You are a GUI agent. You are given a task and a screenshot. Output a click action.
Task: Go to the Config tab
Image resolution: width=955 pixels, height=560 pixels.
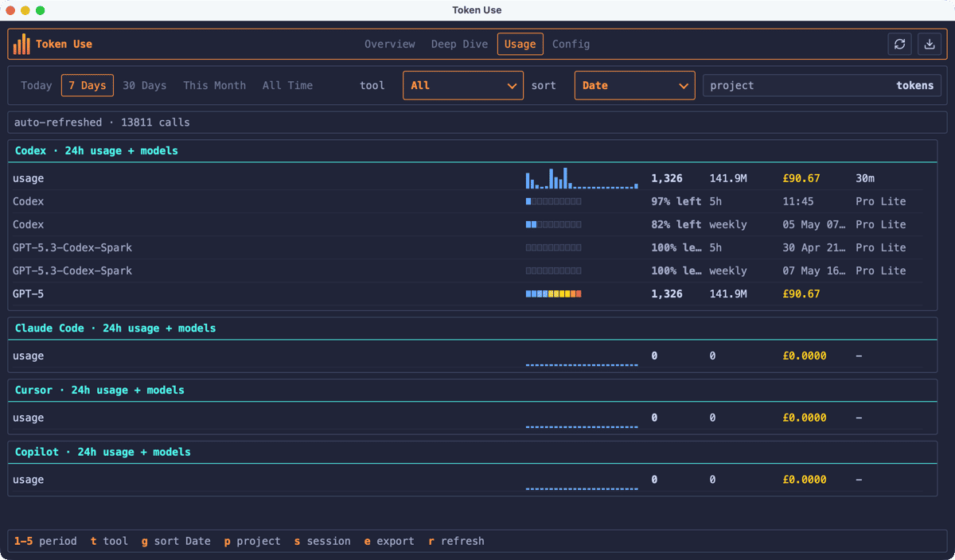coord(571,45)
